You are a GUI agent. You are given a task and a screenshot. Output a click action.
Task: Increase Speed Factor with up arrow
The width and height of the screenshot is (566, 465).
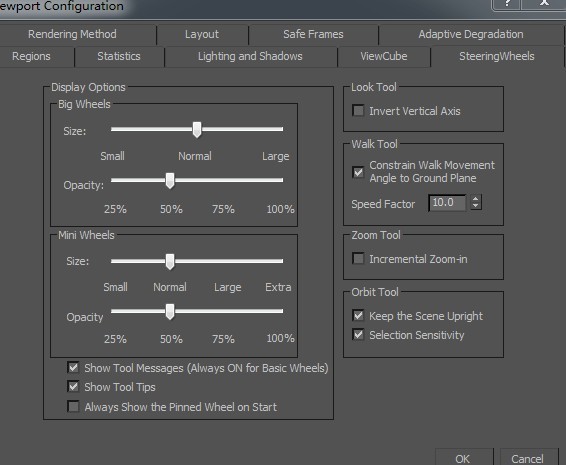476,199
